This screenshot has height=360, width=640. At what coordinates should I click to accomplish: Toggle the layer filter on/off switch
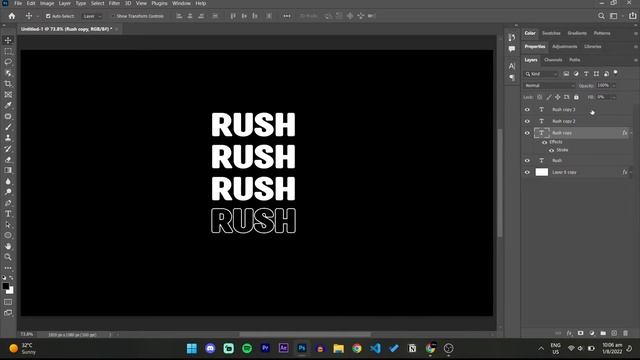click(x=616, y=73)
